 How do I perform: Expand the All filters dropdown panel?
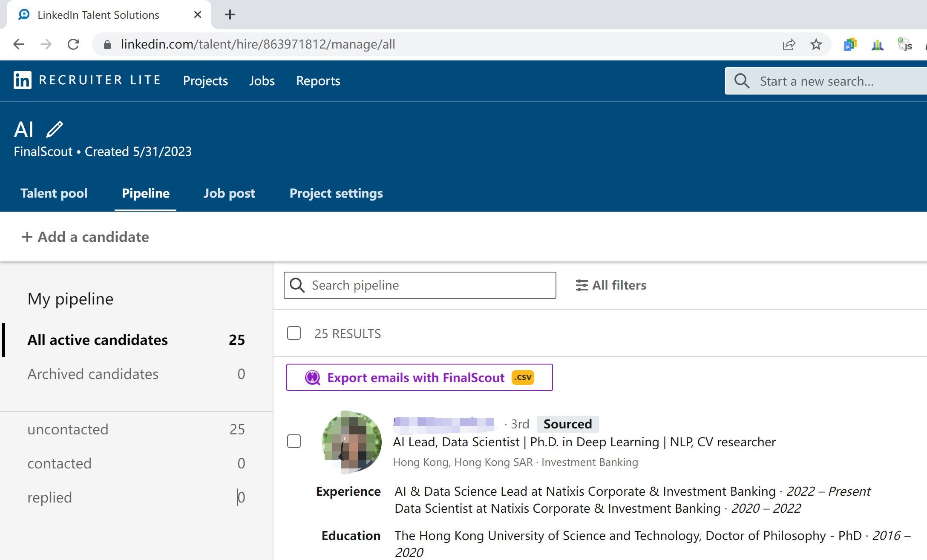[610, 284]
